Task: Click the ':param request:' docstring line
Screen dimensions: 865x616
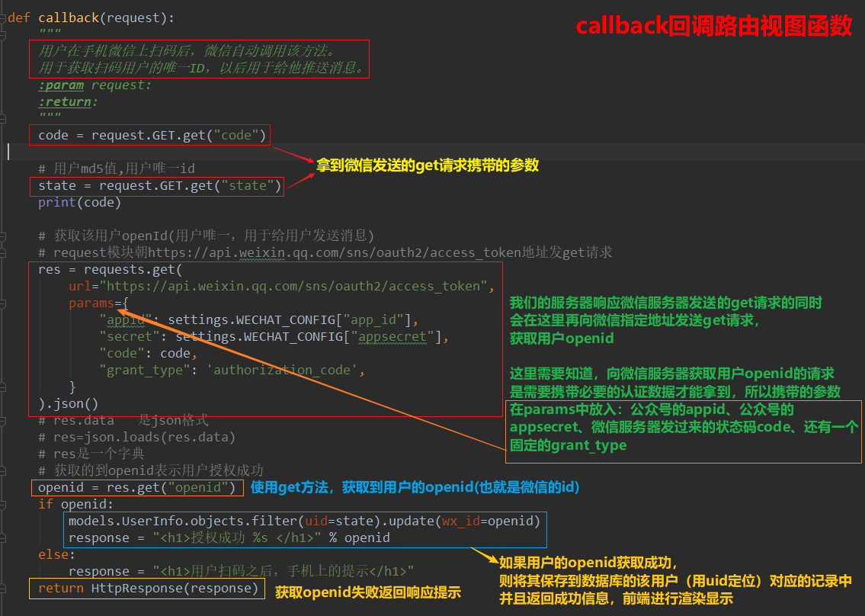Action: click(x=95, y=85)
